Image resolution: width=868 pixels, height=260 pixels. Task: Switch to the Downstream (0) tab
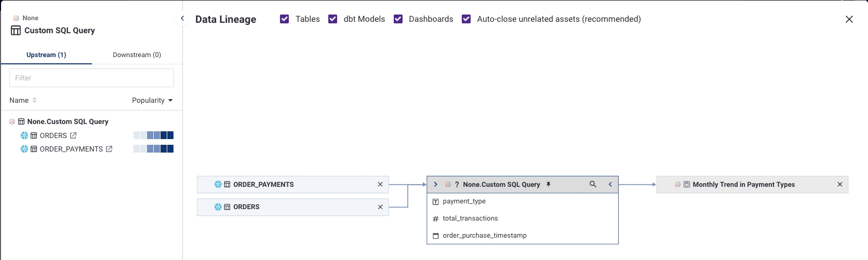tap(137, 54)
